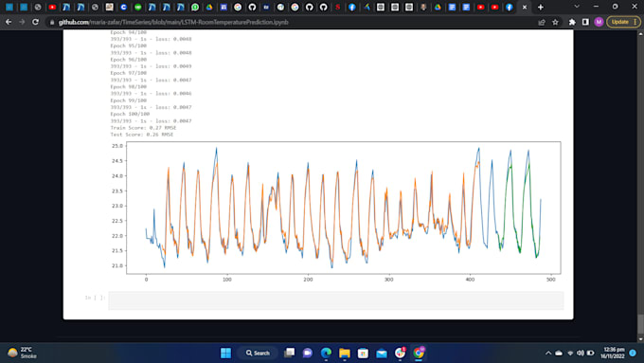Expand the hidden system tray icons chevron
This screenshot has height=363, width=644.
tap(548, 353)
